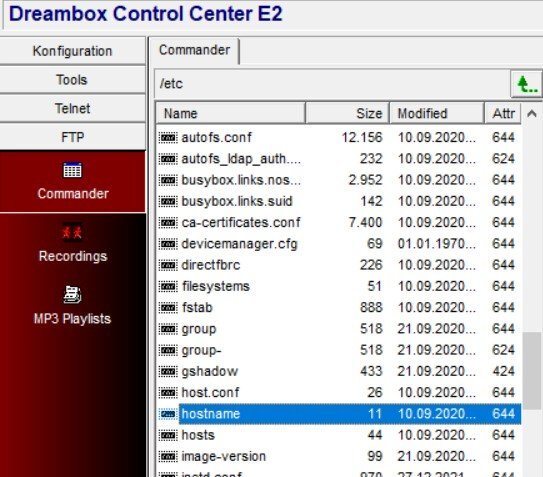Open the FTP section
The height and width of the screenshot is (477, 543).
tap(72, 137)
